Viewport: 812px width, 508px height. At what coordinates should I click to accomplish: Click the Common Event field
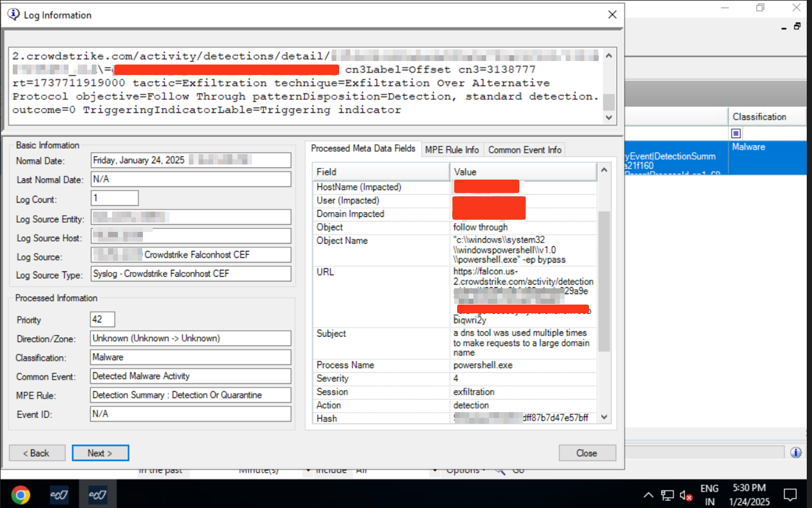pyautogui.click(x=191, y=376)
